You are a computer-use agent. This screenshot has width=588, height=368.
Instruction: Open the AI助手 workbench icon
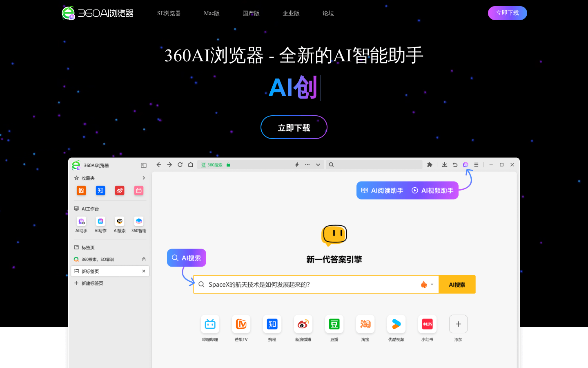[81, 222]
